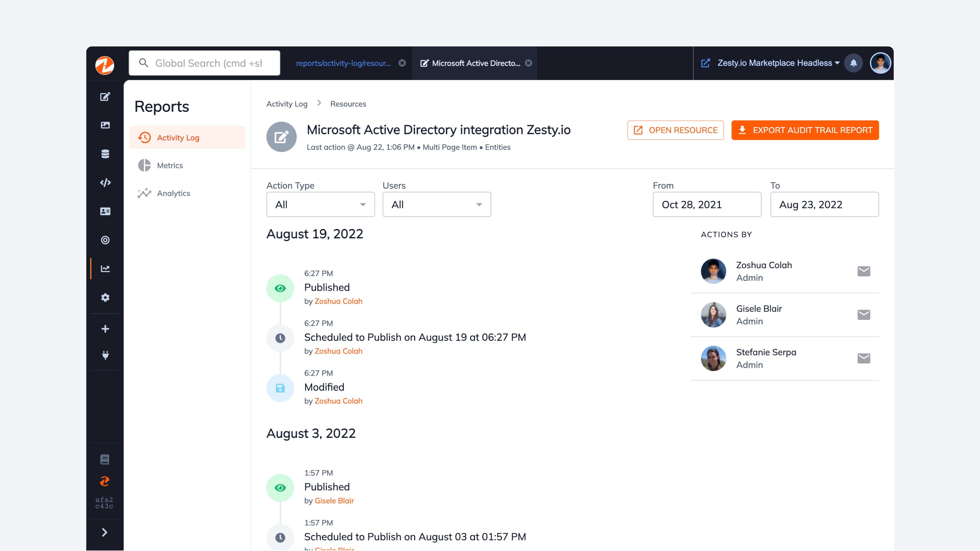Open the Settings gear sidebar icon

[x=105, y=297]
